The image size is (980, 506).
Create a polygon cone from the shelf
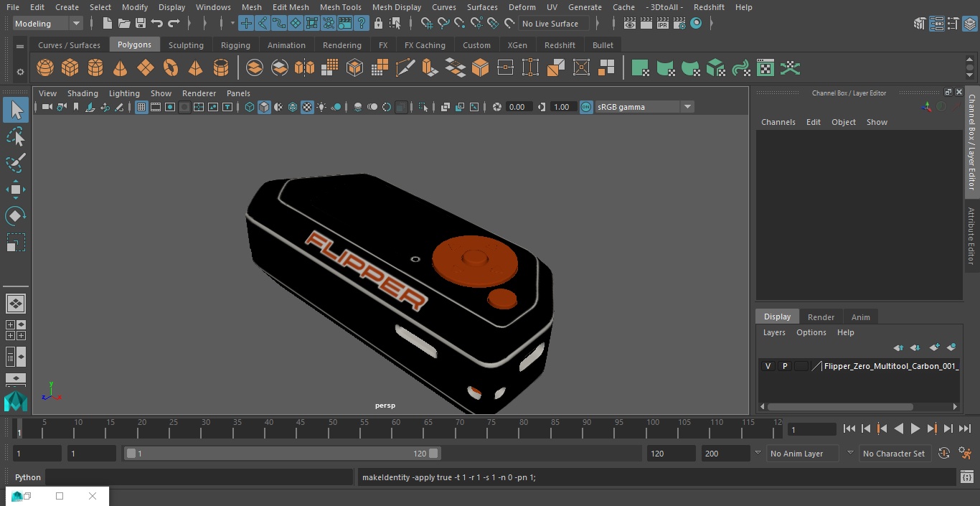121,68
